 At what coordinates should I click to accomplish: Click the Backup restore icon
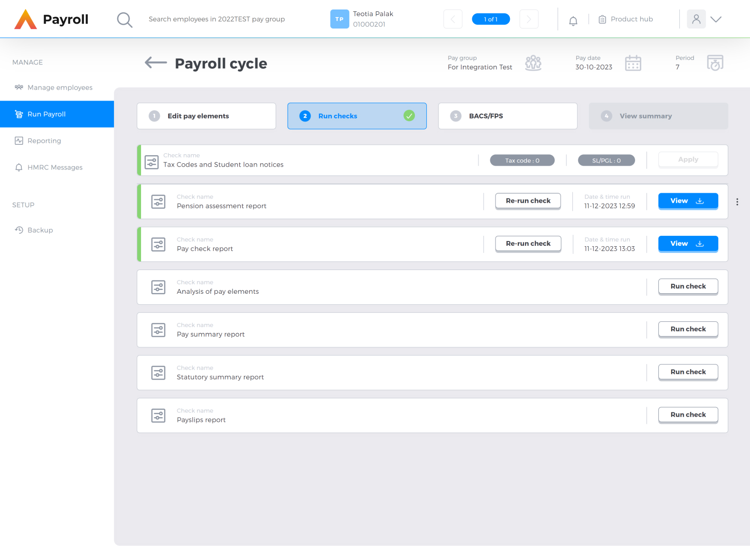pos(19,230)
